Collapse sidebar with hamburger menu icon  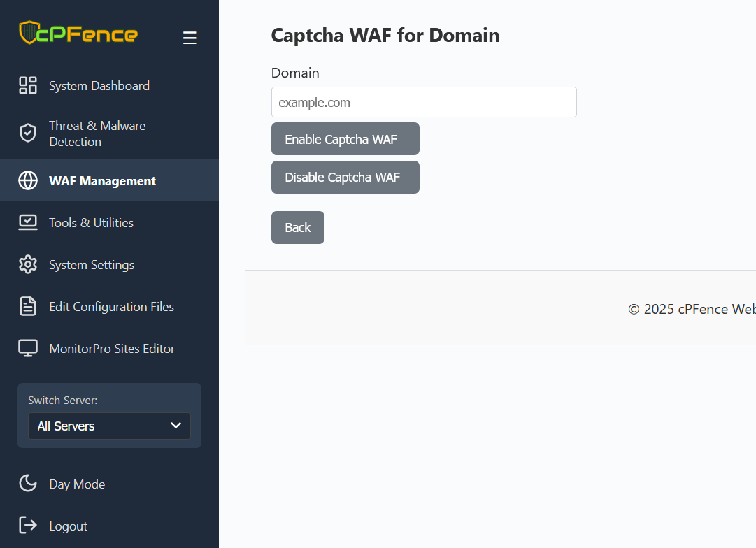point(190,38)
